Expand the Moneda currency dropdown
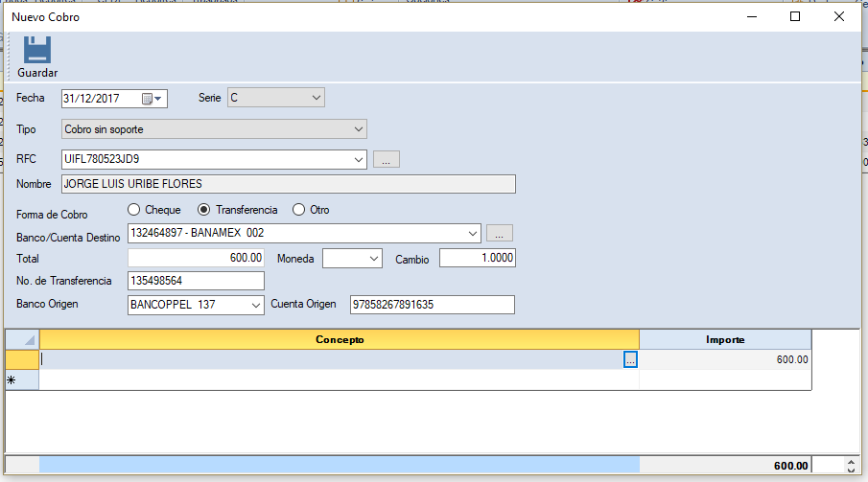Screen dimensions: 868x482 coord(373,258)
